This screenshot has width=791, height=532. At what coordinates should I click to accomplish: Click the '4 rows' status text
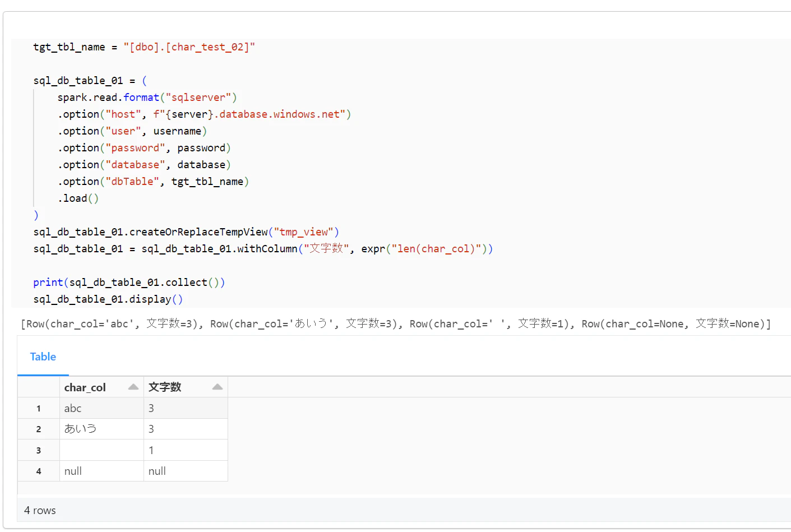pos(40,510)
